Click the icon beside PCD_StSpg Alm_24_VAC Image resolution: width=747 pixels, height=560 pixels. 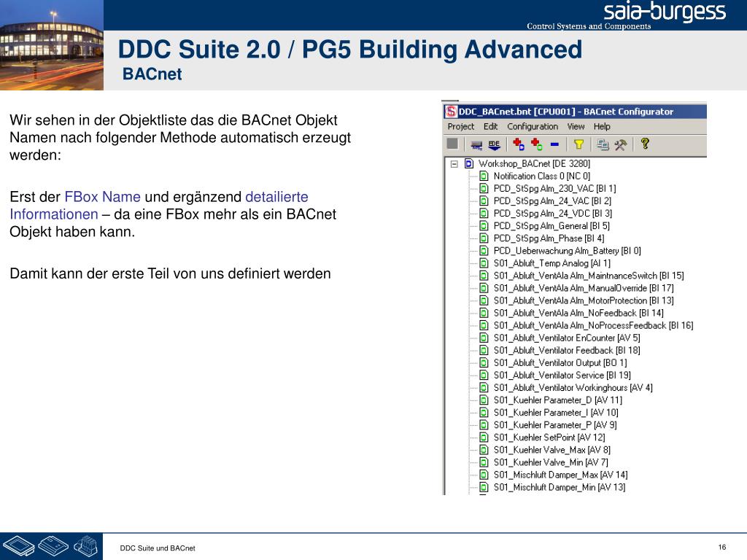484,201
